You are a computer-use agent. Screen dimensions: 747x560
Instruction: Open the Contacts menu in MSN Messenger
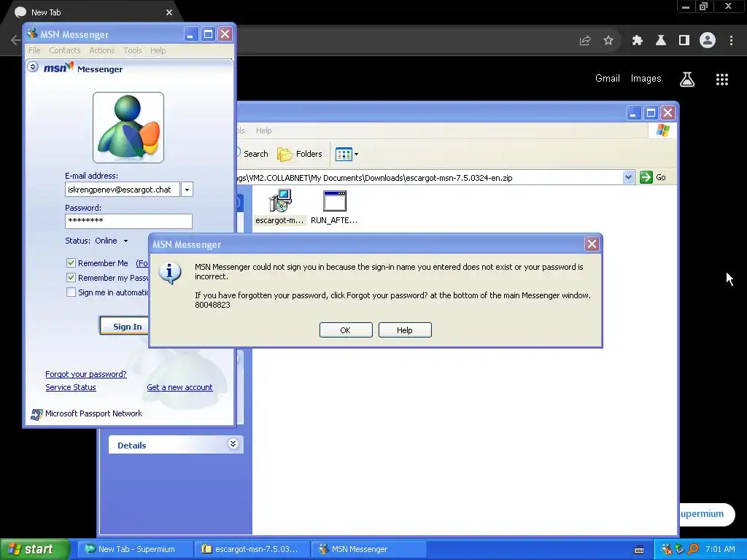tap(65, 50)
